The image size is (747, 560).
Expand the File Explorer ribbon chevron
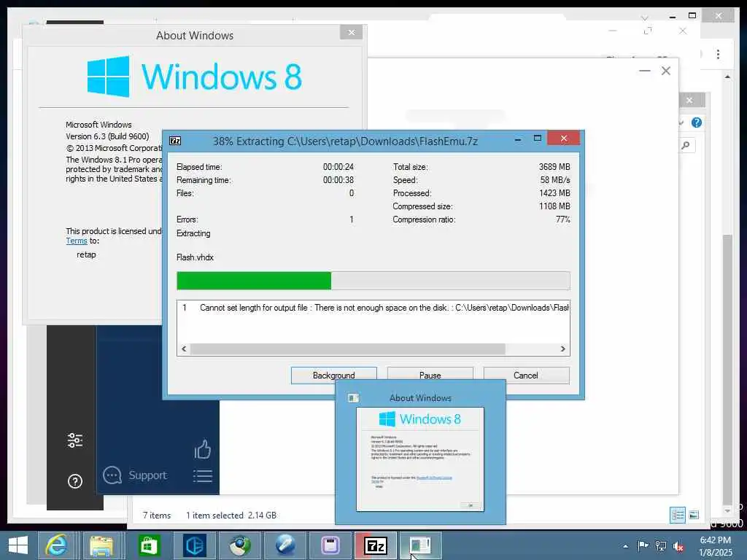pos(681,122)
